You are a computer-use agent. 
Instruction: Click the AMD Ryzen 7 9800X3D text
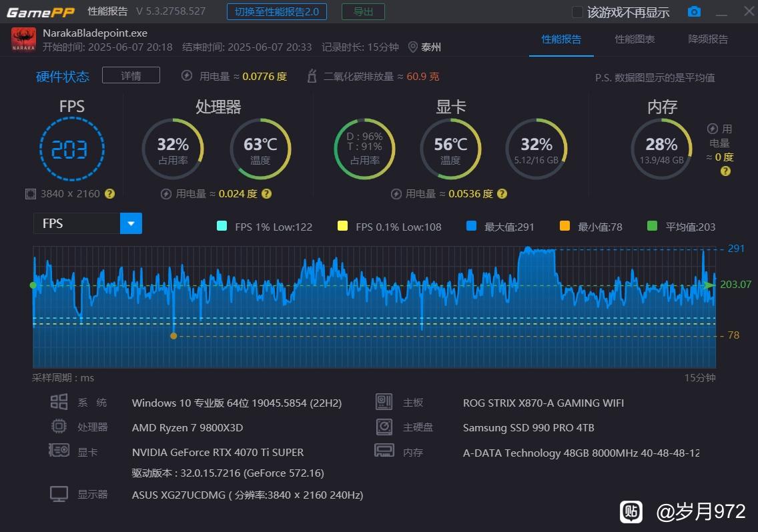187,427
